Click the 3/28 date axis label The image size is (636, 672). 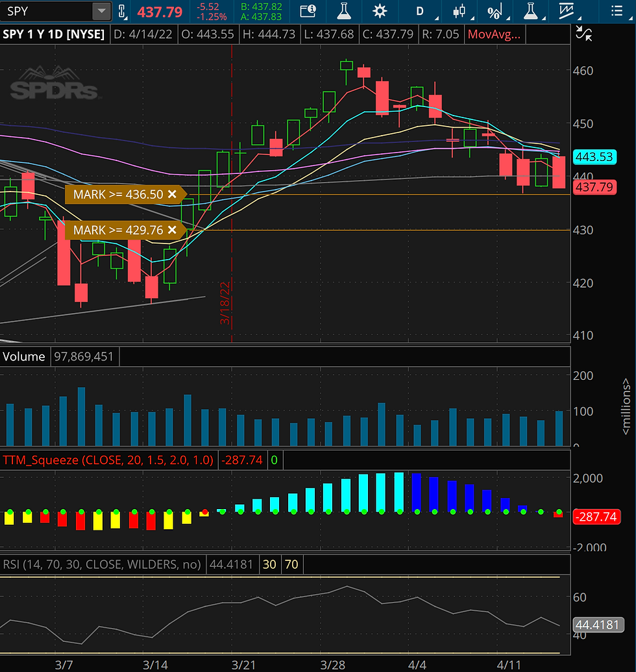[333, 665]
